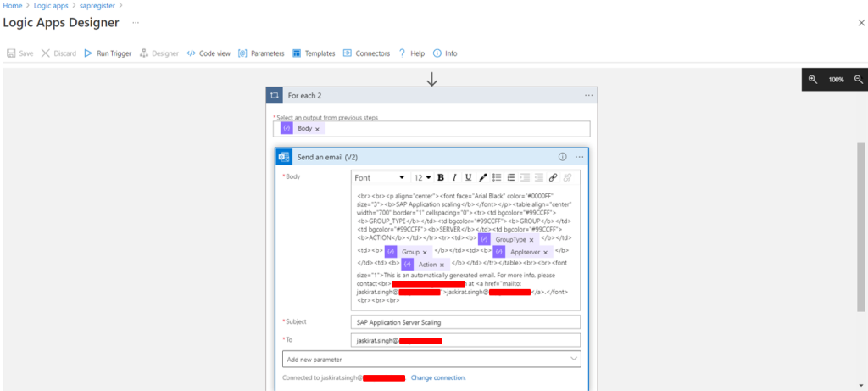Close the Logic Apps Designer blade
Image resolution: width=868 pixels, height=391 pixels.
pos(861,23)
